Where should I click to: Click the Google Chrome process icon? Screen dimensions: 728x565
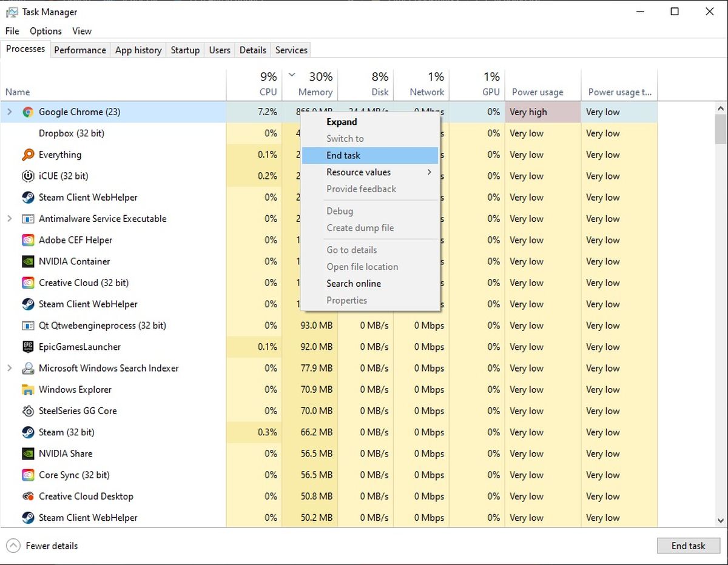pyautogui.click(x=27, y=112)
